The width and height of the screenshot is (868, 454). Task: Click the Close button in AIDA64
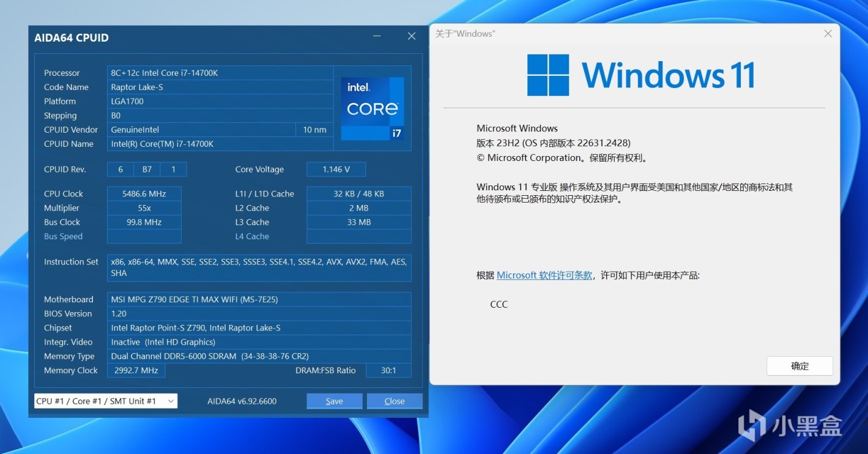coord(395,401)
